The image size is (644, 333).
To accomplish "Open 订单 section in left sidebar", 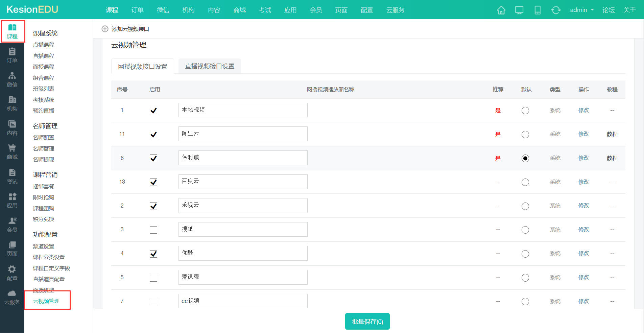I will point(12,55).
